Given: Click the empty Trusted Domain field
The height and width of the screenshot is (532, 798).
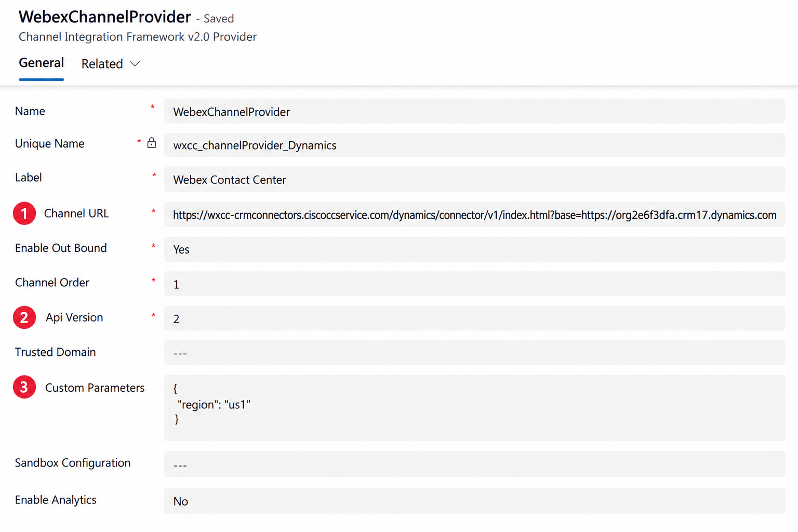Looking at the screenshot, I should tap(474, 353).
